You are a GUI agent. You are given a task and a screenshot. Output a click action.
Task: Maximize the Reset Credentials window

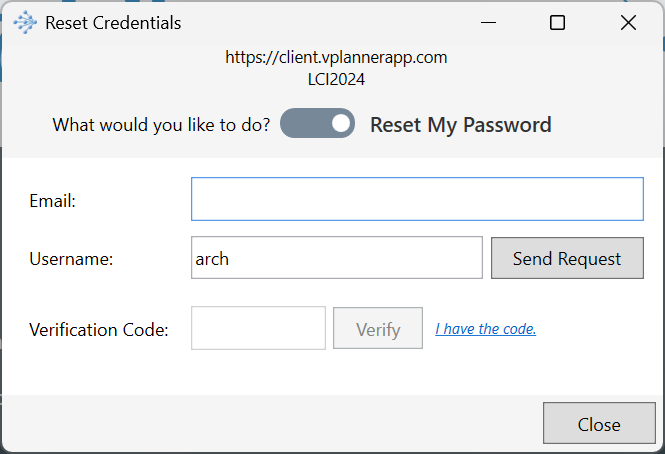tap(558, 22)
